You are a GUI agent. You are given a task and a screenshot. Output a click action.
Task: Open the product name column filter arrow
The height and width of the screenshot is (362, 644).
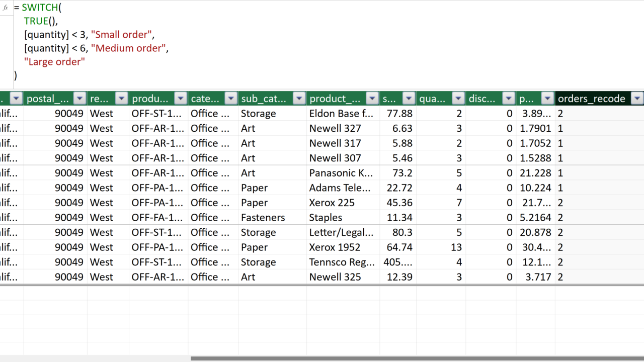(x=372, y=98)
